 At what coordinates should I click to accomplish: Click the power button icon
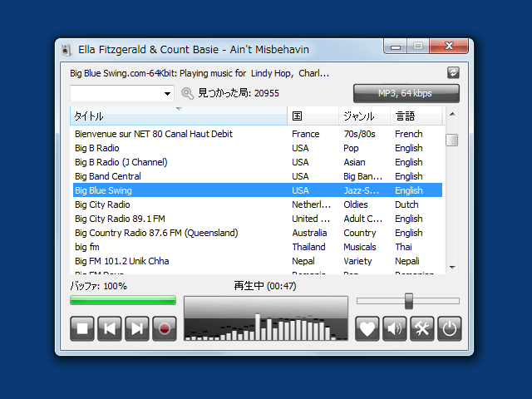(x=450, y=328)
